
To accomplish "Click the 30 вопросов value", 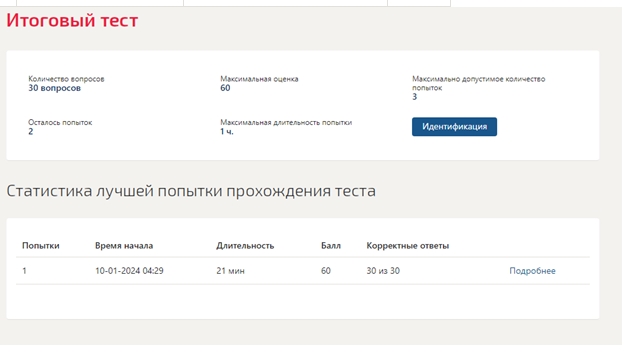I will click(x=54, y=88).
